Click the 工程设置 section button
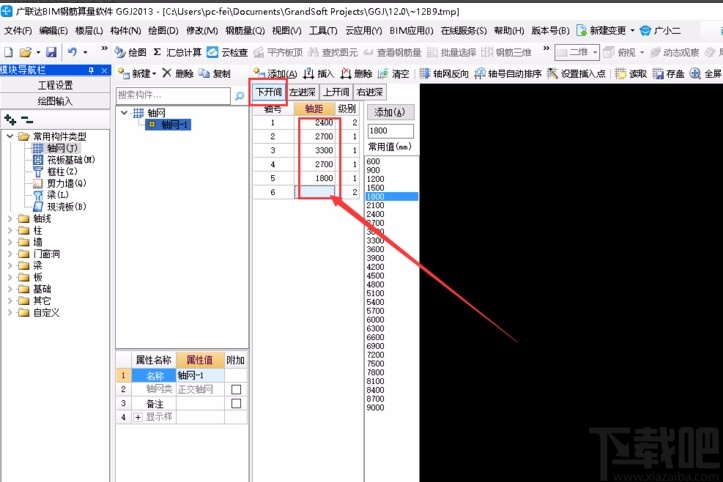 (55, 85)
